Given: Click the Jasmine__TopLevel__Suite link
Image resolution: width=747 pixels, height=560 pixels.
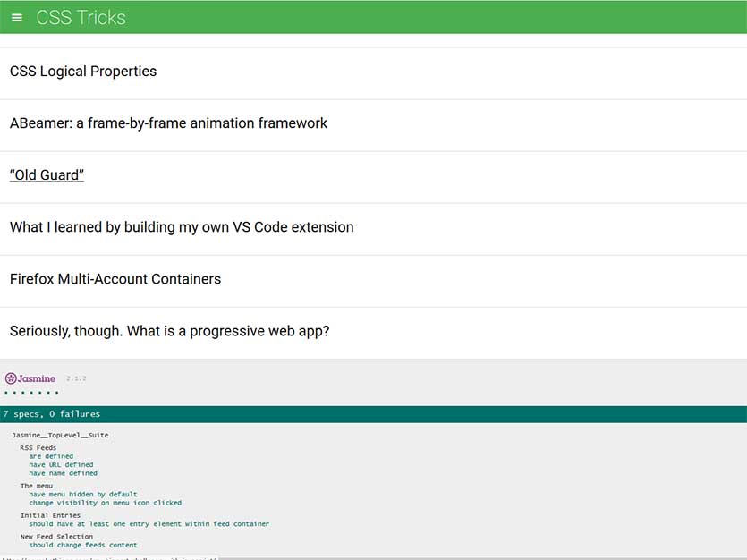Looking at the screenshot, I should 61,435.
